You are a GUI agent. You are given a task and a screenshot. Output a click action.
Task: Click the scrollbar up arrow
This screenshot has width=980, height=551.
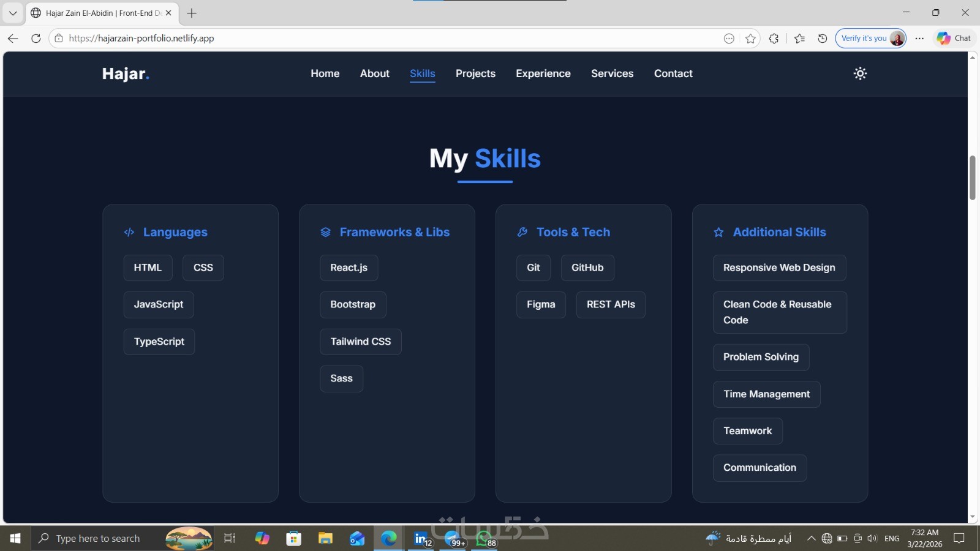973,57
